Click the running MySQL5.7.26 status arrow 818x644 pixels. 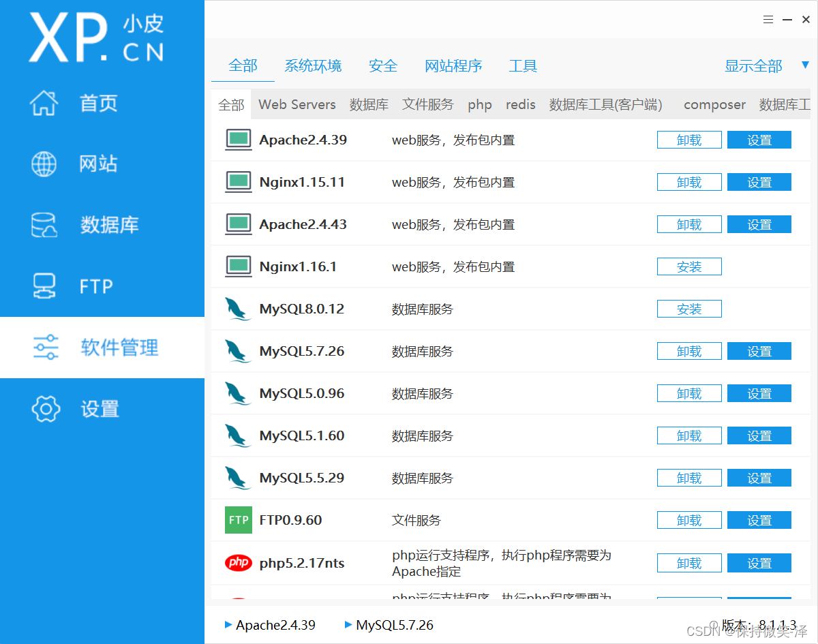point(348,624)
